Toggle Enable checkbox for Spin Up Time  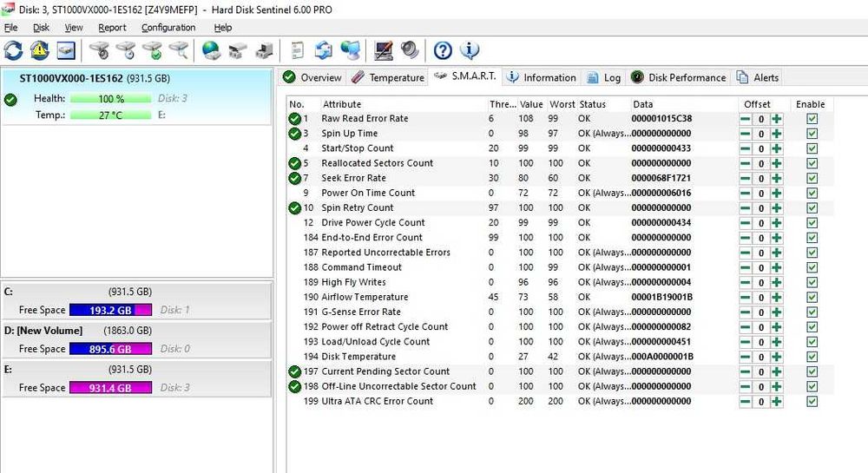point(812,134)
